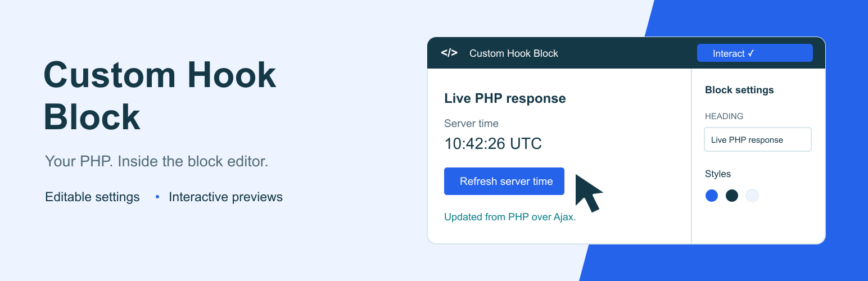Select the light gray style swatch
This screenshot has width=868, height=281.
click(752, 196)
